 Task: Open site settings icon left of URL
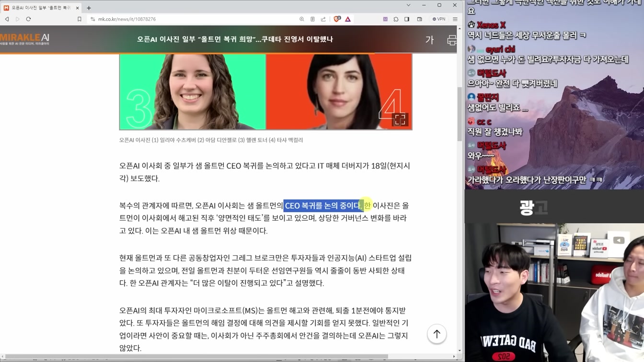[92, 19]
